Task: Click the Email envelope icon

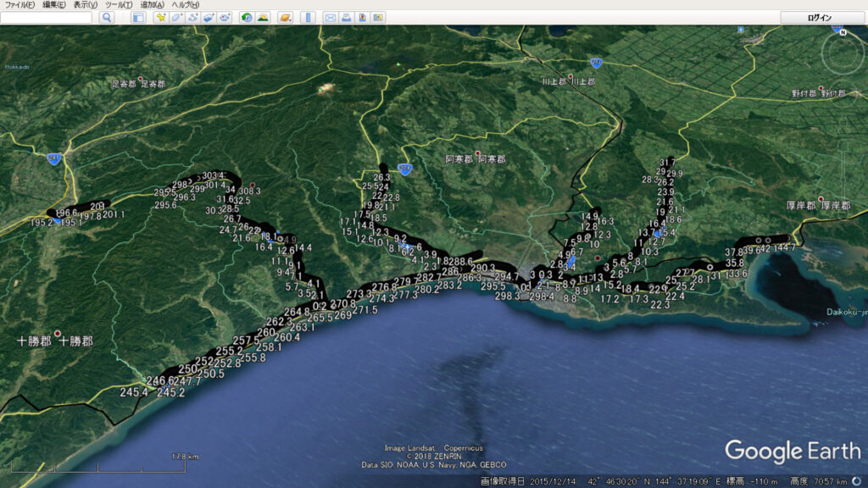Action: coord(331,17)
